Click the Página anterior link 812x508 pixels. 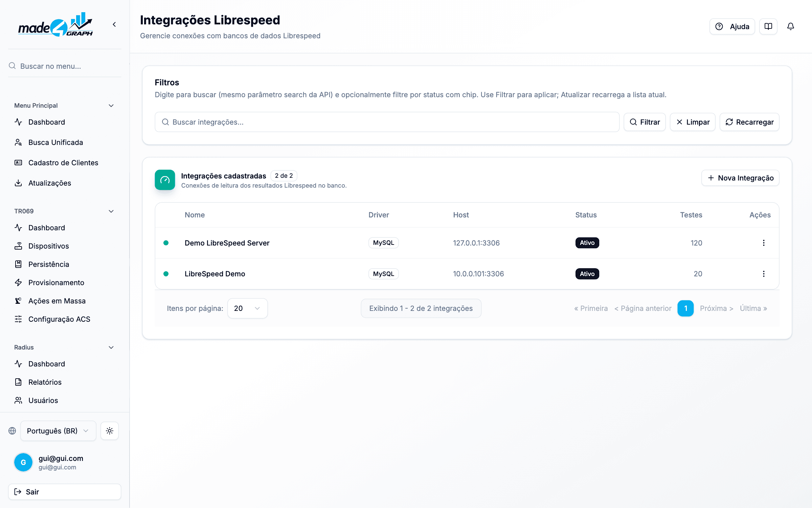643,308
